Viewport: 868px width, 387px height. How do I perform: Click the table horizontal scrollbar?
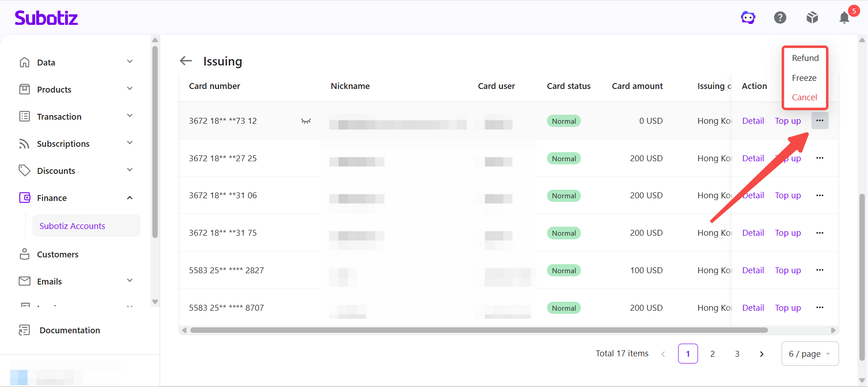(x=479, y=330)
